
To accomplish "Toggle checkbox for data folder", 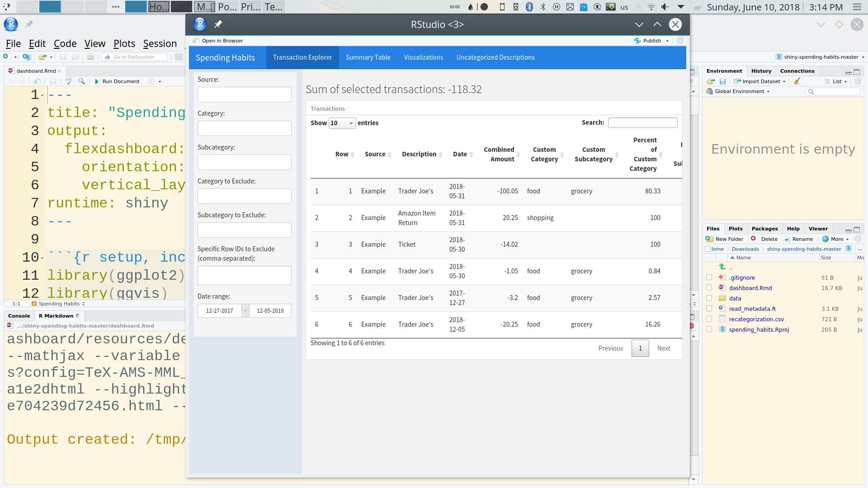I will click(709, 298).
